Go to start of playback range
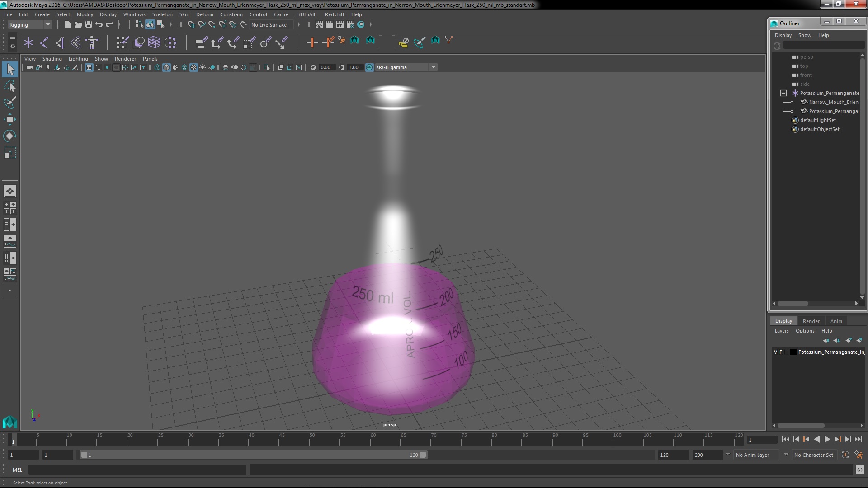 point(786,439)
